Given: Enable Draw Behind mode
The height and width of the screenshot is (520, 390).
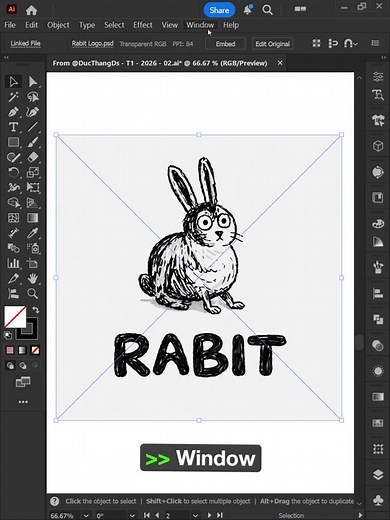Looking at the screenshot, I should coord(23,366).
